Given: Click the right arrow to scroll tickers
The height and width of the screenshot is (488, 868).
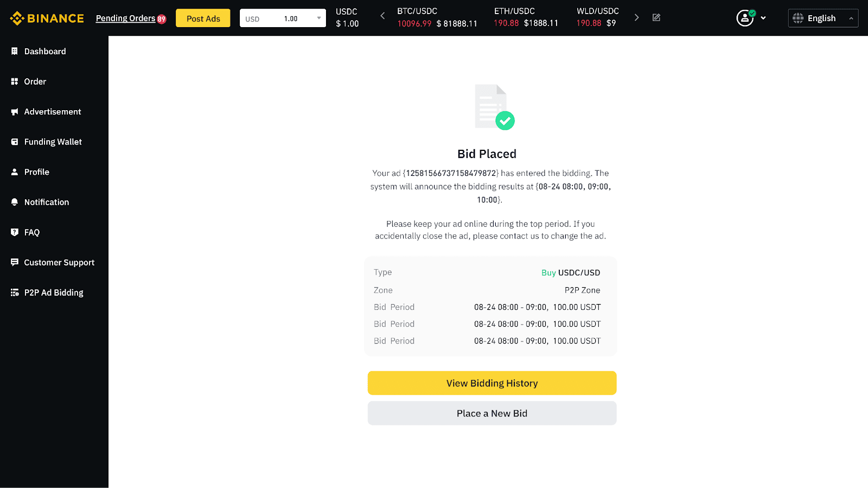Looking at the screenshot, I should [636, 17].
